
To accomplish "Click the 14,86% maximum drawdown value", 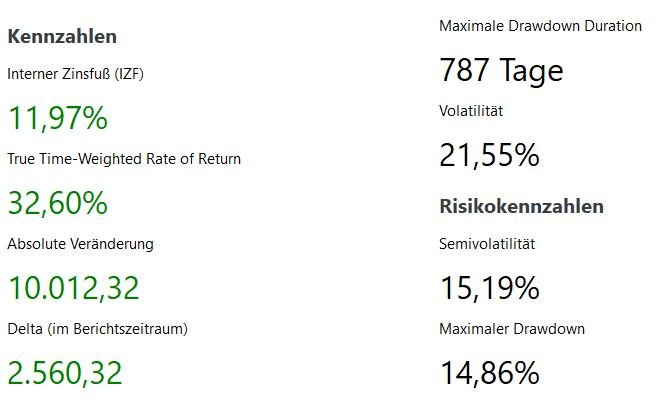I will pos(489,373).
